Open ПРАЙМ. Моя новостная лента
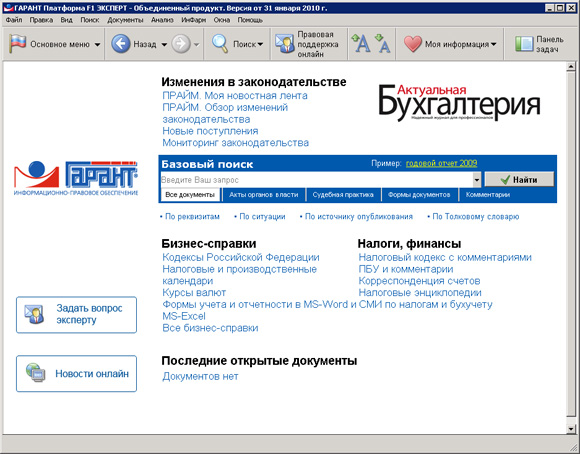Image resolution: width=580 pixels, height=454 pixels. click(235, 95)
